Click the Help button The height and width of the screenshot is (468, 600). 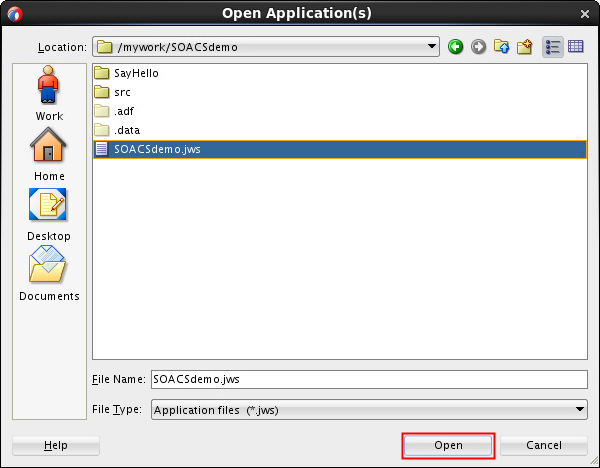click(x=56, y=445)
